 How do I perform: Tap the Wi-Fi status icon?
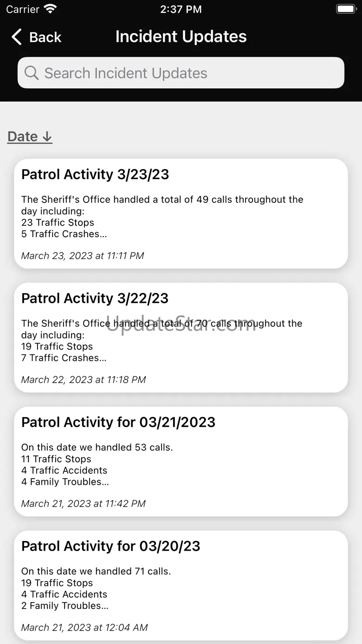(x=50, y=9)
